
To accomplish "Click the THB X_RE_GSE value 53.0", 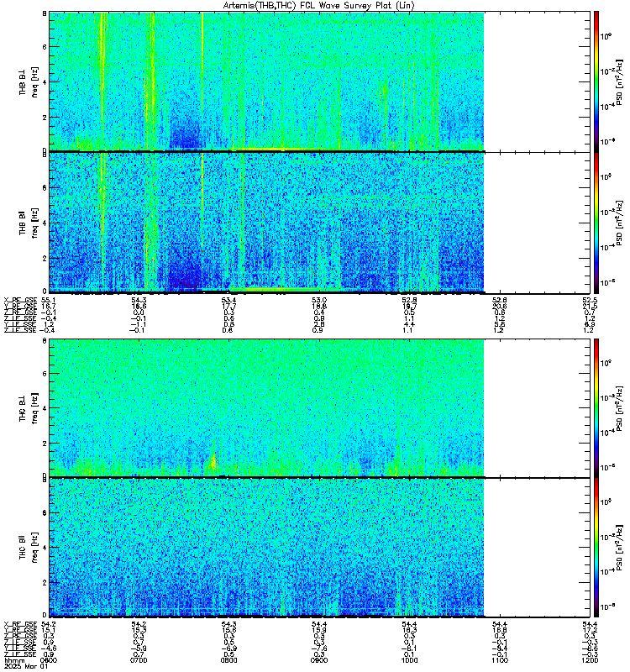I will click(x=319, y=301).
